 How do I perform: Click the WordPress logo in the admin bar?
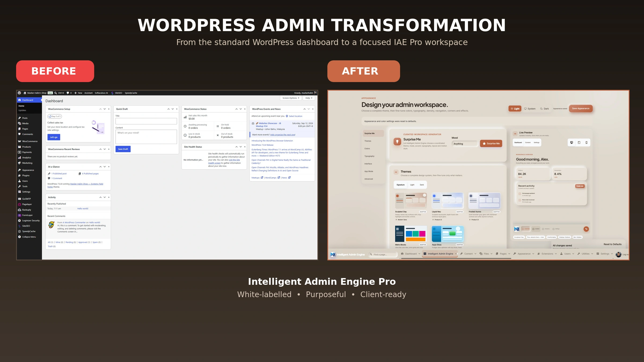19,93
